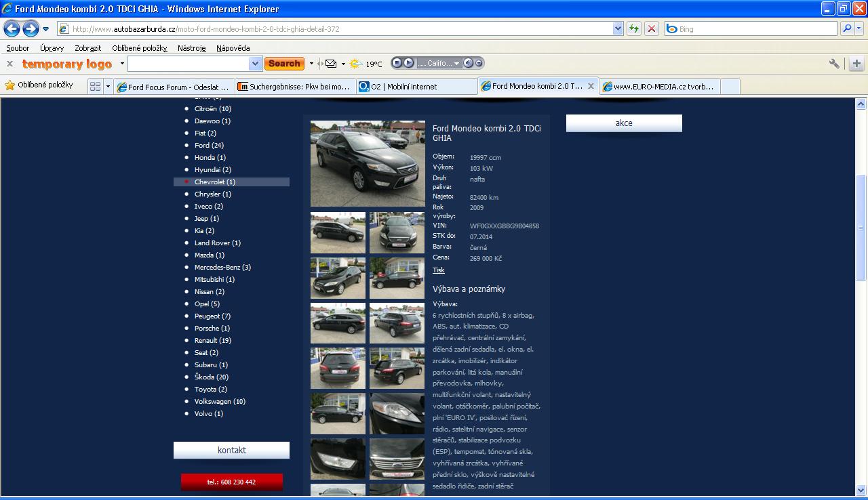Switch to the Ford Focus Forum tab

coord(174,87)
